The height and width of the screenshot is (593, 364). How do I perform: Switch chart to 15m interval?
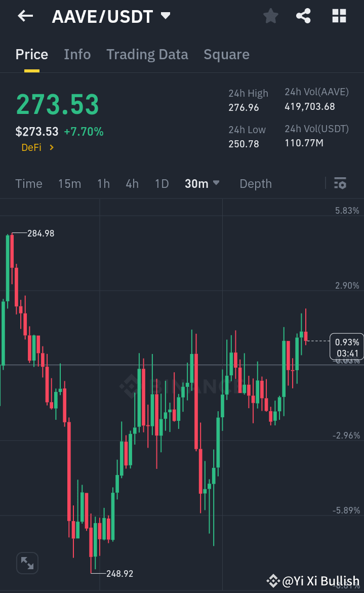click(70, 184)
